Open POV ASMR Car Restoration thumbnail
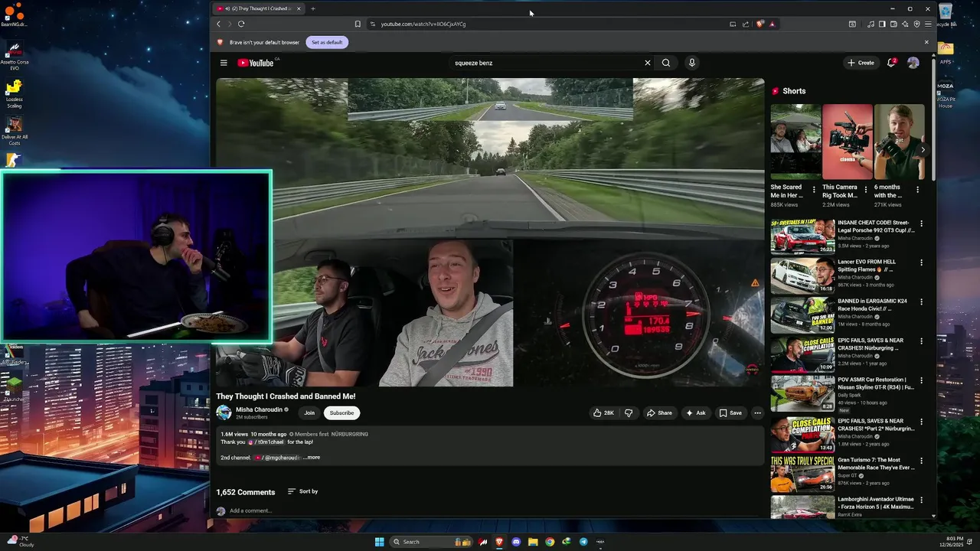The width and height of the screenshot is (980, 551). click(x=802, y=393)
